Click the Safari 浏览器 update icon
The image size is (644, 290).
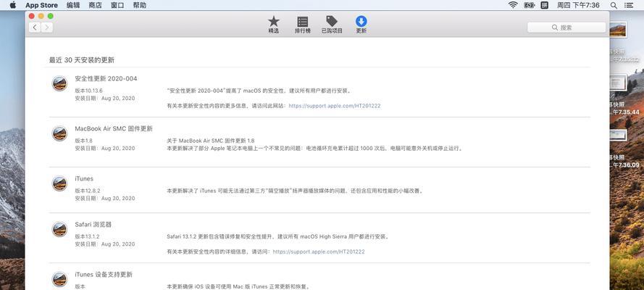[59, 229]
